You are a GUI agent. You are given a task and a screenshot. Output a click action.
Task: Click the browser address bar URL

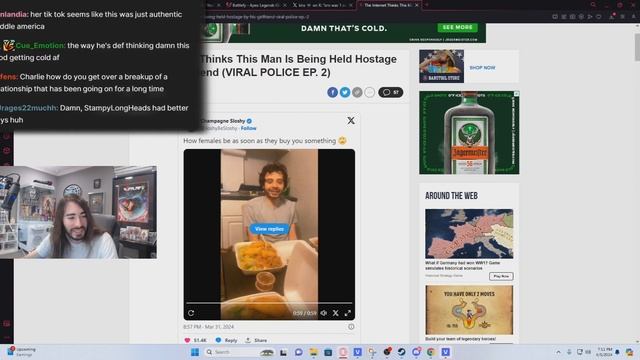point(257,17)
